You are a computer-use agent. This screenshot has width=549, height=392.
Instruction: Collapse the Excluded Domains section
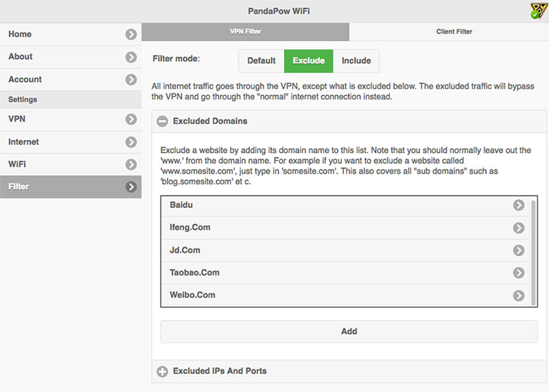[163, 122]
